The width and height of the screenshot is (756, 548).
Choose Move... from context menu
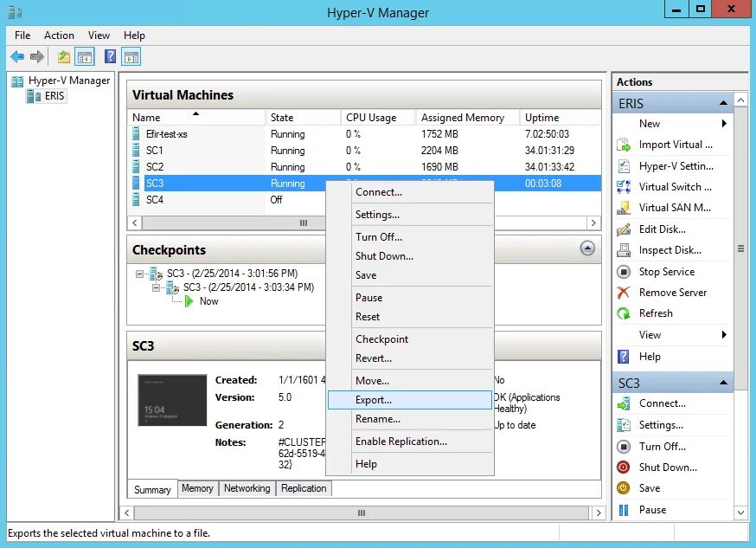[x=410, y=381]
